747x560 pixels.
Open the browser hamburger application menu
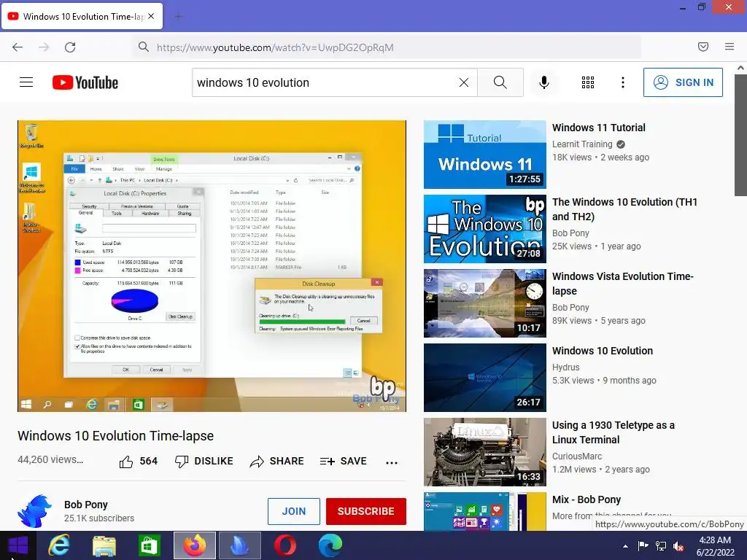tap(729, 47)
